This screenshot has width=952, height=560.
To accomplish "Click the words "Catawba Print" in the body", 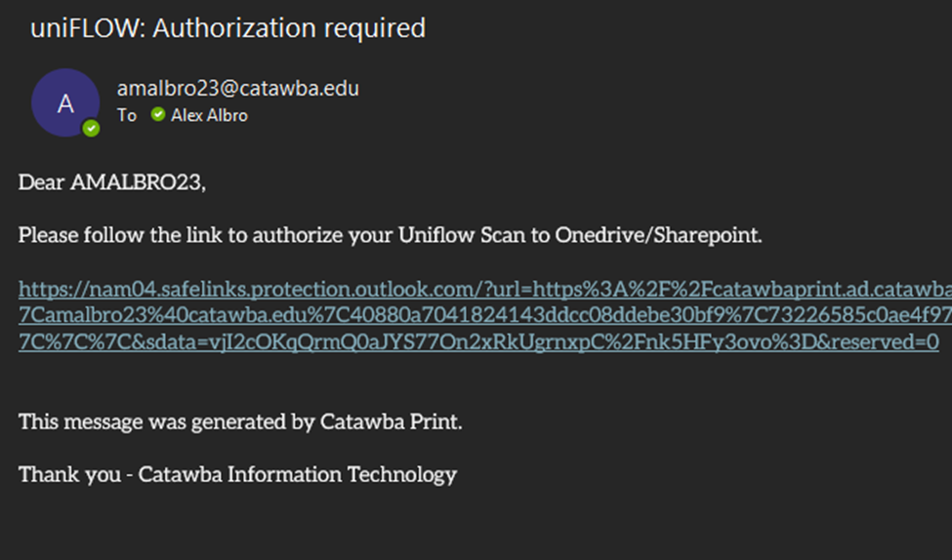I will click(390, 421).
